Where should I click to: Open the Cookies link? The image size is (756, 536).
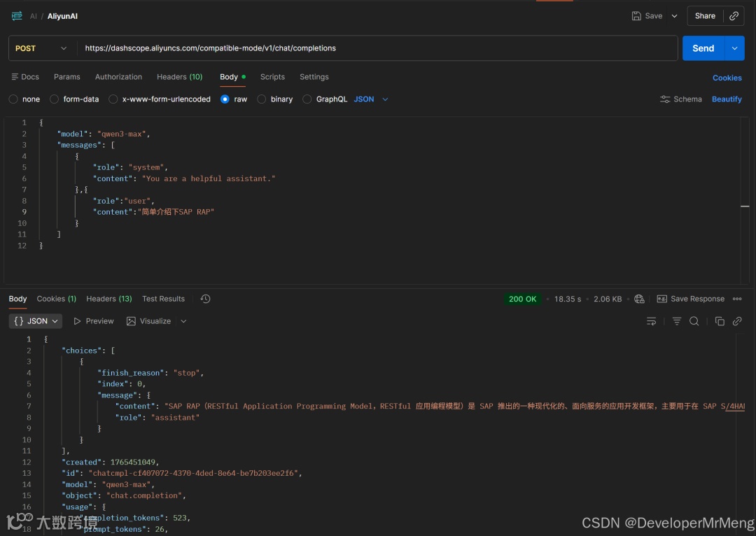pos(727,78)
